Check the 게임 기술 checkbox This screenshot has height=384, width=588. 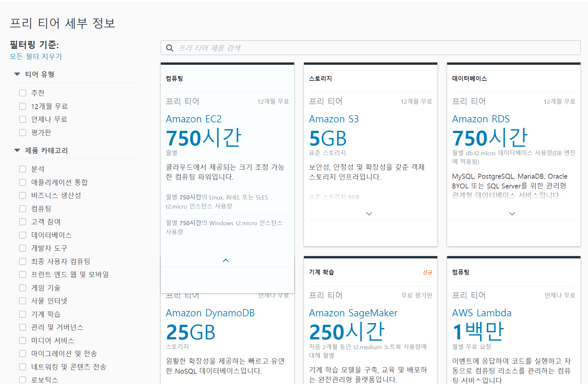pos(22,288)
